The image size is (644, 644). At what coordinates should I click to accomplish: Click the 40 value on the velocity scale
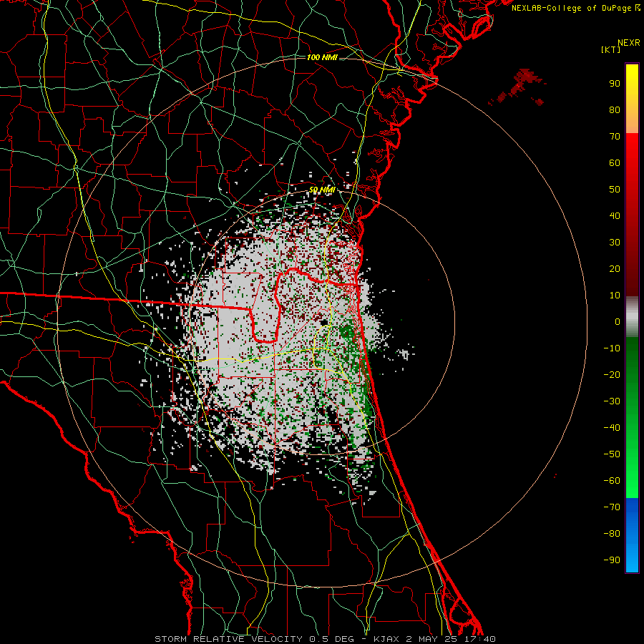pos(615,216)
